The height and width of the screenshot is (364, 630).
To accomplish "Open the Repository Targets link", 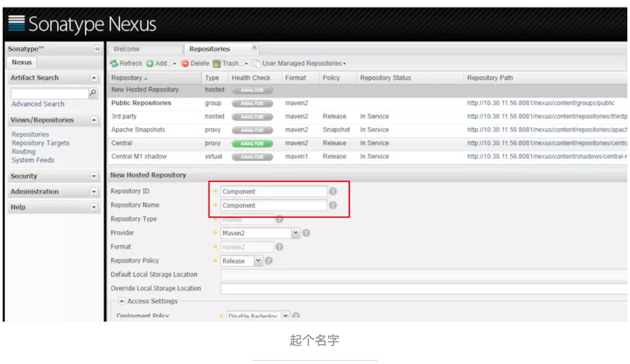I will 41,143.
